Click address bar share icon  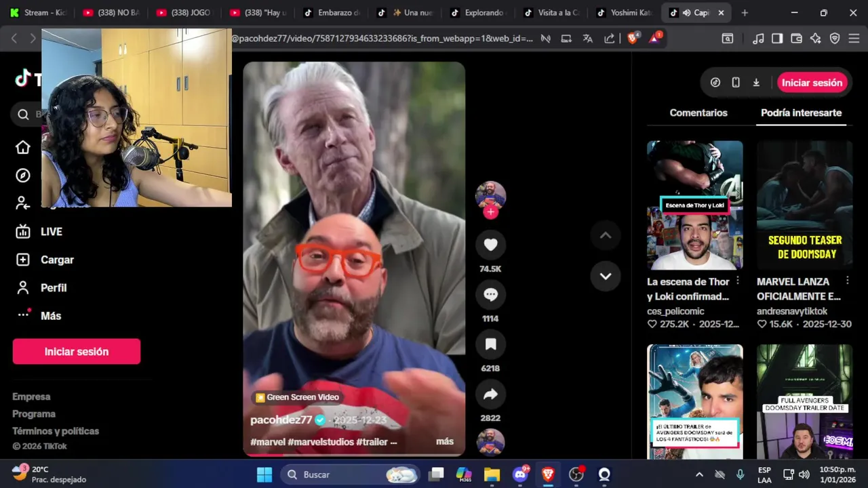point(609,39)
